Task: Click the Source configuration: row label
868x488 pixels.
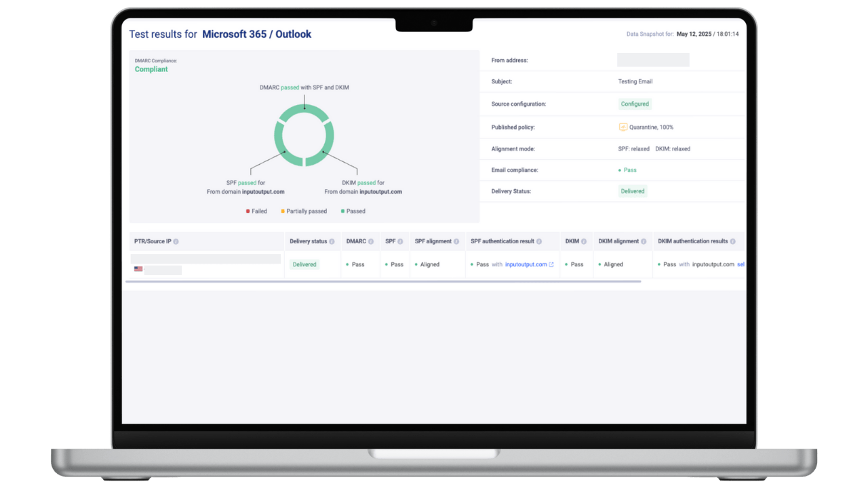Action: tap(519, 104)
